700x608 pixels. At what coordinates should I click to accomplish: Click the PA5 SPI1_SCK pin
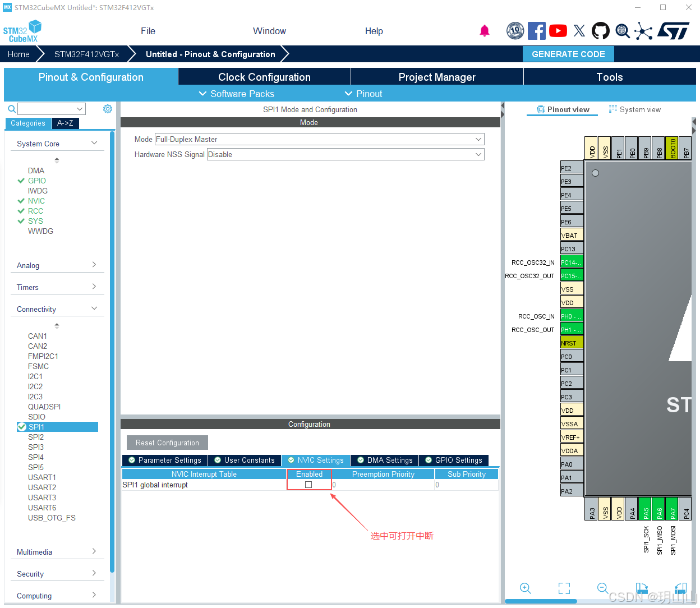point(646,509)
